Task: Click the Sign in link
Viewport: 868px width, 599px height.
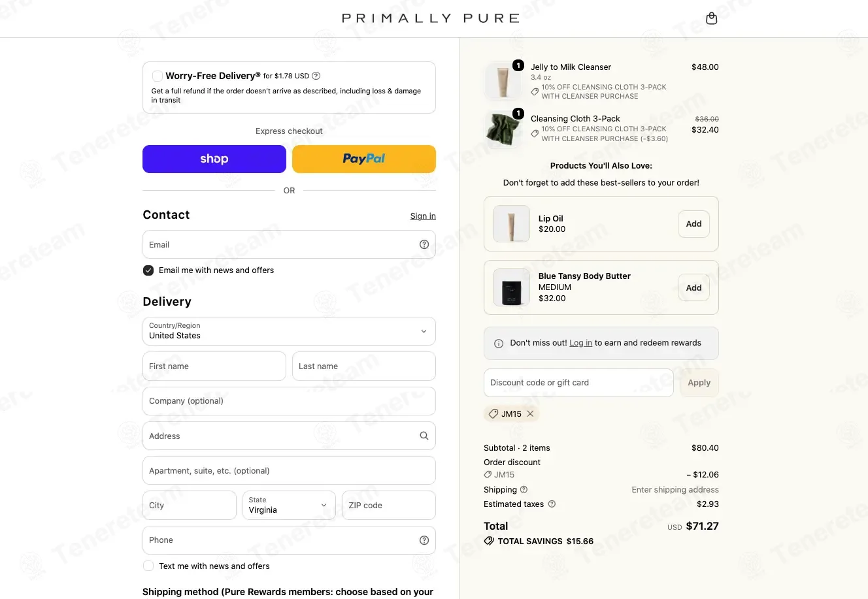Action: click(x=423, y=216)
